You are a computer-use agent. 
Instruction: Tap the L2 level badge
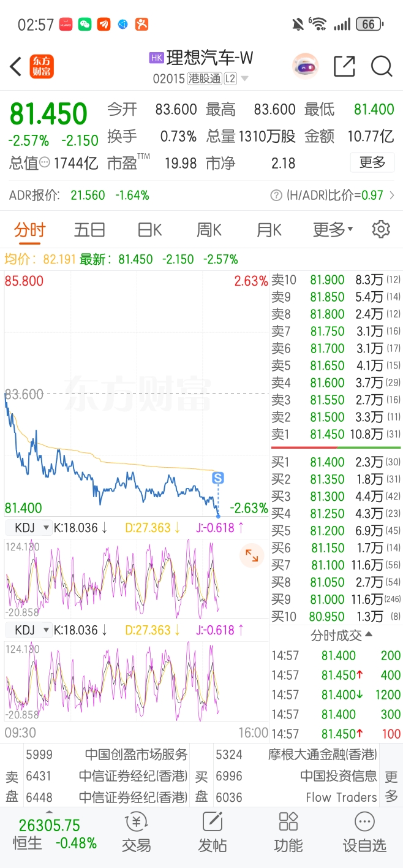230,78
